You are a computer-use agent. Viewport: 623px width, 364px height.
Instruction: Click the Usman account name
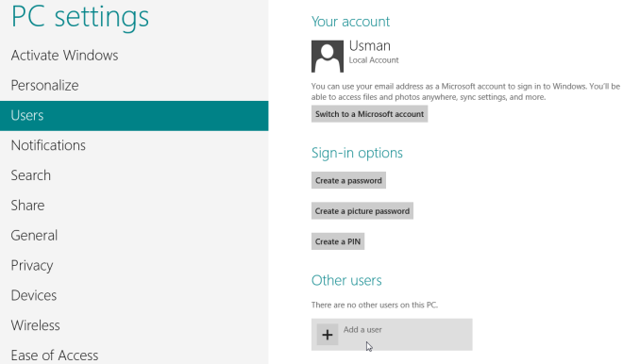pyautogui.click(x=369, y=45)
